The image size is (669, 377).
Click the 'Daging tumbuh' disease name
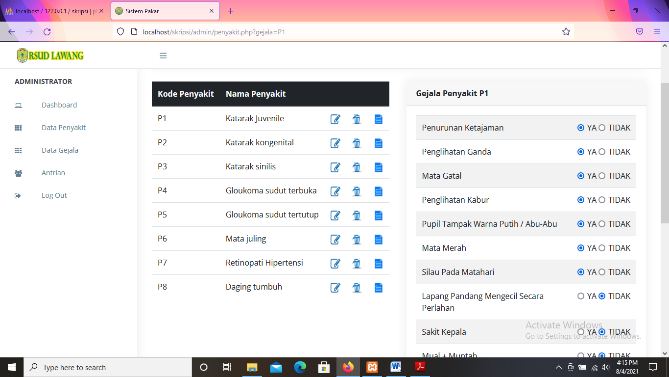coord(254,287)
